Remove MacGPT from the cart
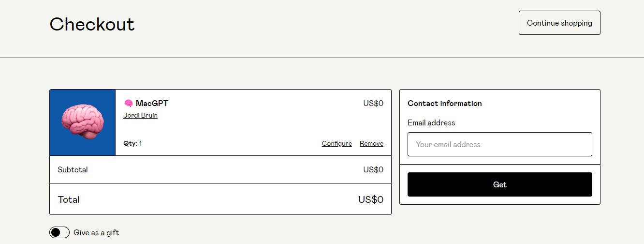This screenshot has width=644, height=244. pyautogui.click(x=371, y=144)
